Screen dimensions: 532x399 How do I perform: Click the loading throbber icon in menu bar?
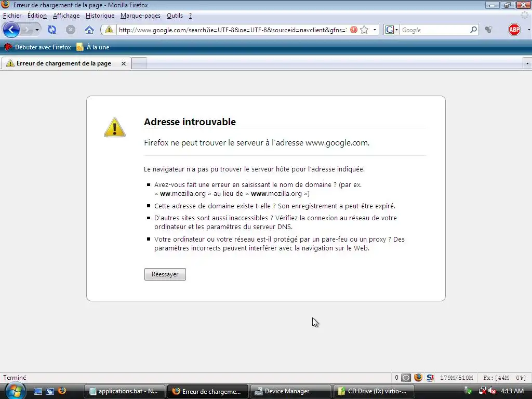tap(525, 15)
